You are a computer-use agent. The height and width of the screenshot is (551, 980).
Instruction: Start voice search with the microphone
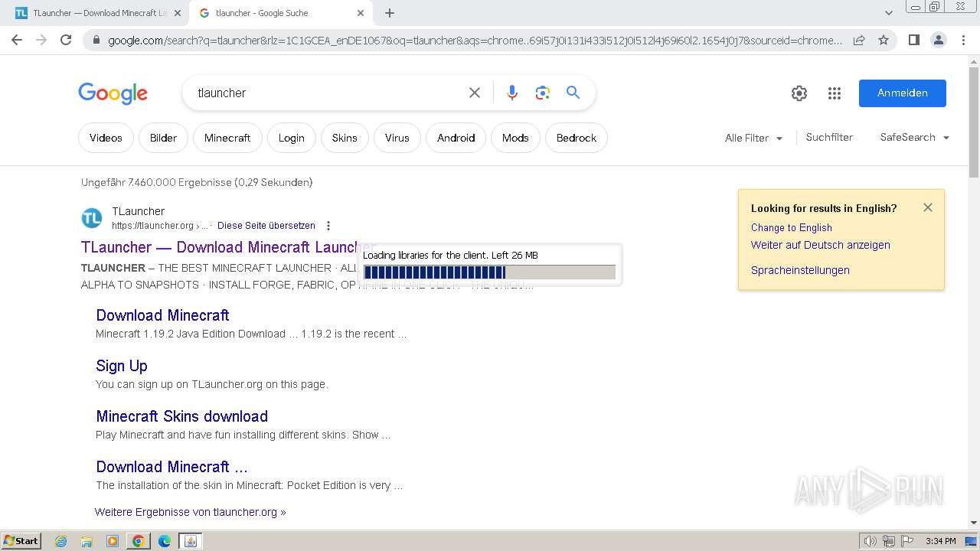[x=512, y=93]
